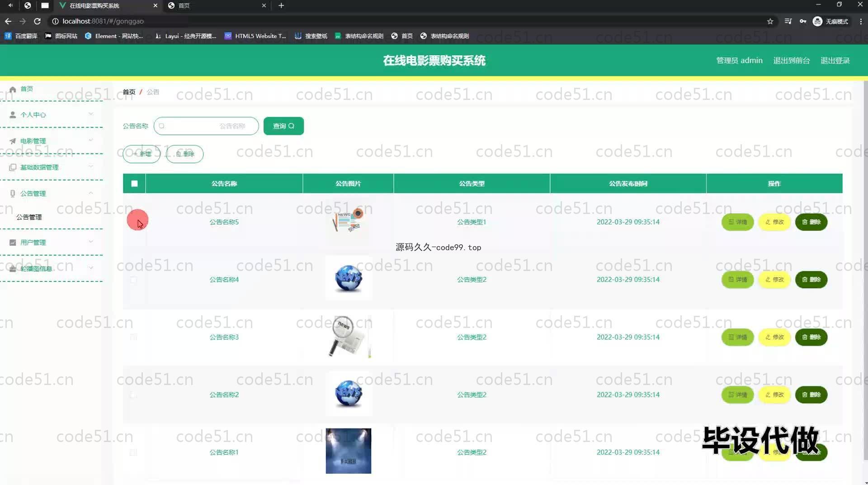The width and height of the screenshot is (868, 485).
Task: Open the 图标网站 bookmark
Action: (61, 36)
